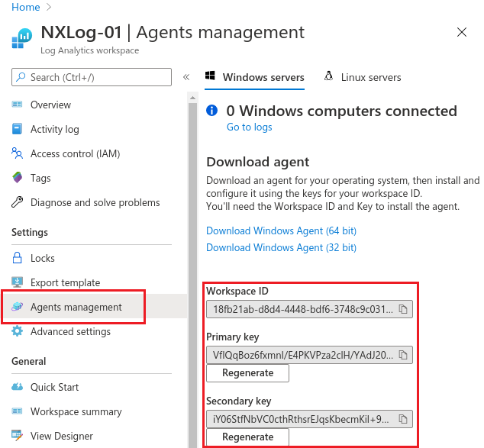Click the blue info icon

(x=211, y=110)
